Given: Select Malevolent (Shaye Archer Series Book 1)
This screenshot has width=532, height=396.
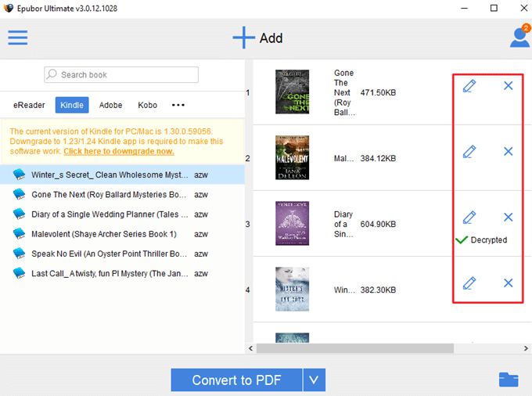Looking at the screenshot, I should click(x=122, y=233).
